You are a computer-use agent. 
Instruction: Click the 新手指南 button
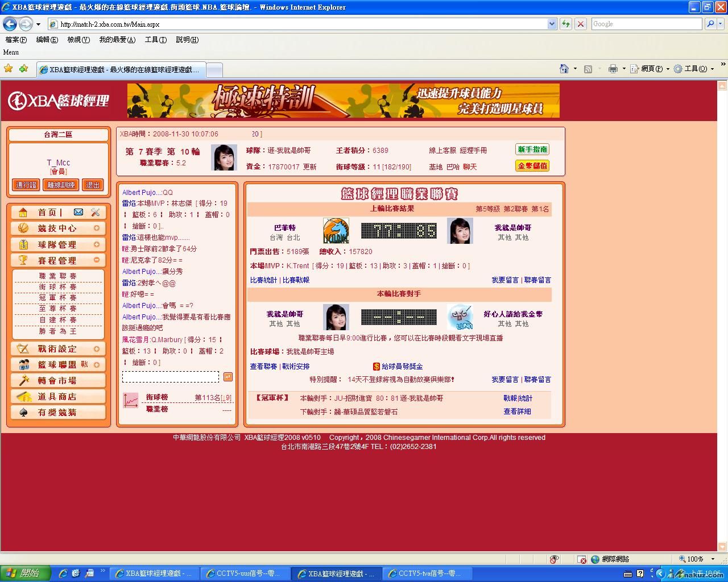532,149
